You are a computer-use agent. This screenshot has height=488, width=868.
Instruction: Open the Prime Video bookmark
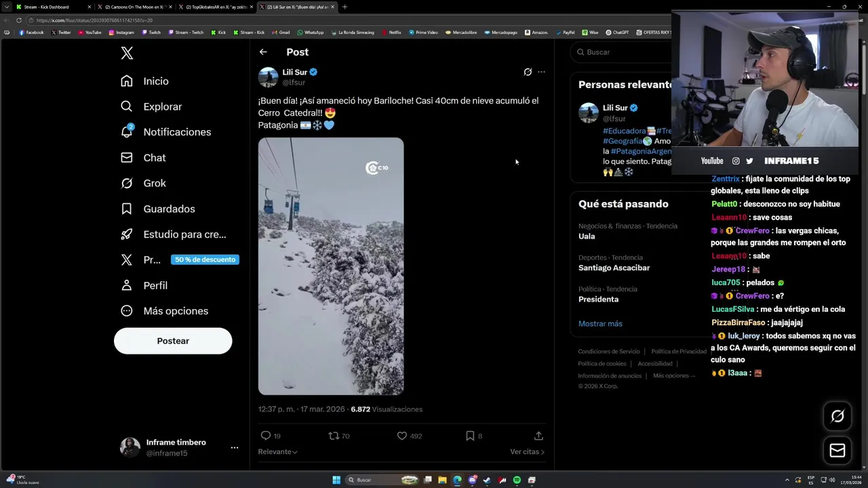pyautogui.click(x=423, y=33)
